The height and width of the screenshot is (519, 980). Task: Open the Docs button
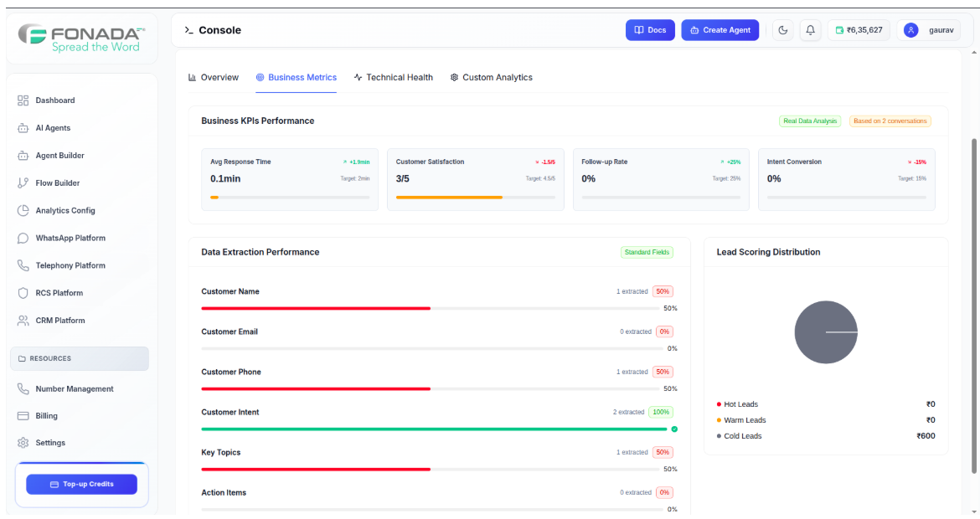650,30
